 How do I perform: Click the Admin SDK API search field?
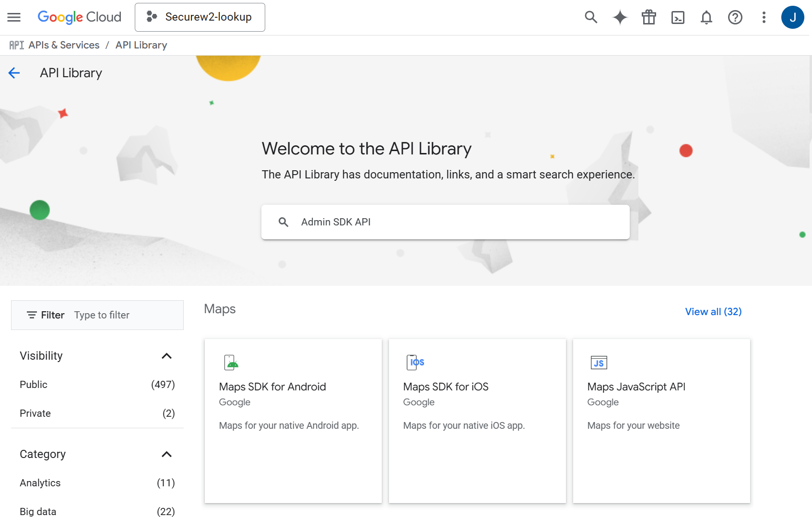(x=445, y=222)
